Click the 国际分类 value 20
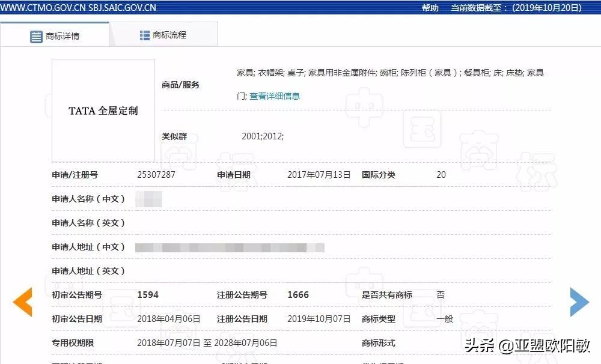Image resolution: width=601 pixels, height=364 pixels. point(441,175)
